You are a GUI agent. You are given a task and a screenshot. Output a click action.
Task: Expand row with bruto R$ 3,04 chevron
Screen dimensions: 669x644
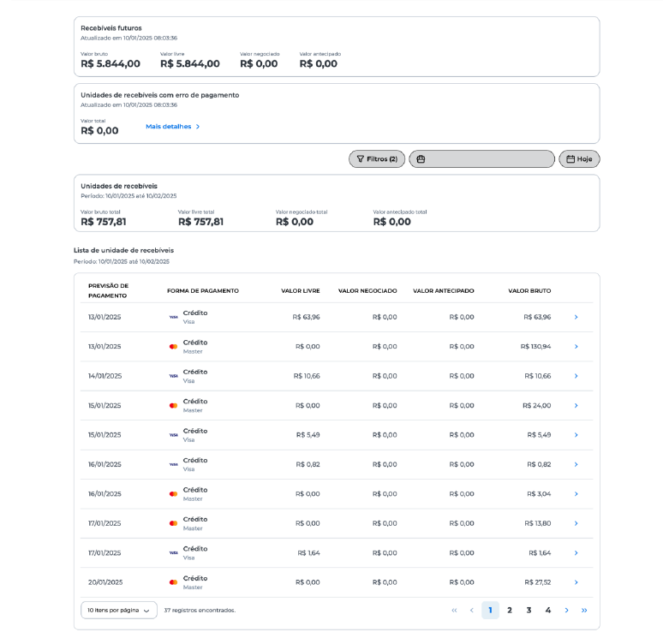(x=576, y=494)
